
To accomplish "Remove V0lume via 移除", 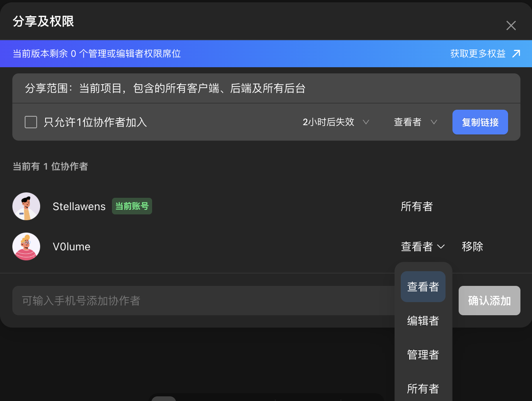I will point(472,246).
